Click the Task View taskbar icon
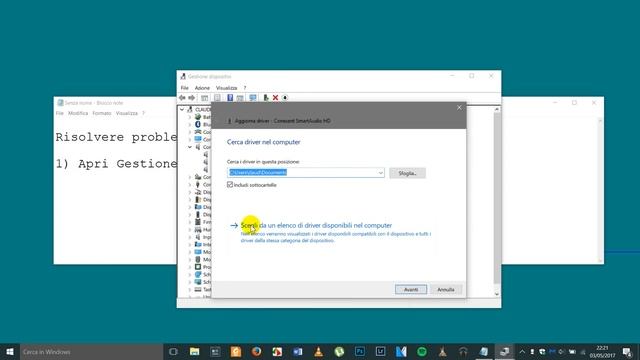Image resolution: width=640 pixels, height=360 pixels. pos(173,351)
